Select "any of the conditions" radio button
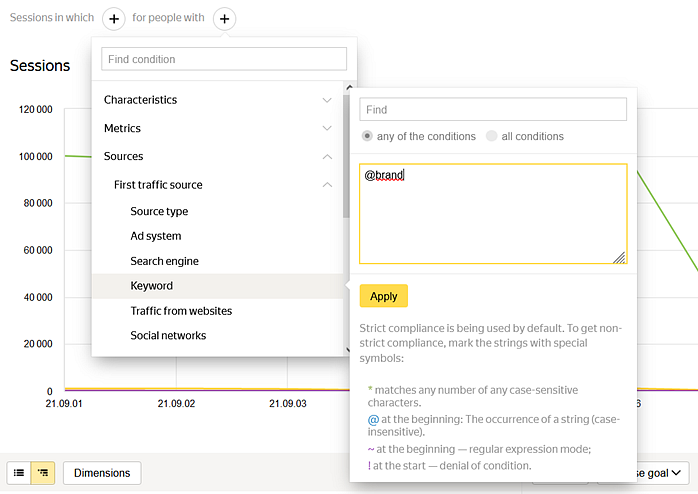Viewport: 698px width, 494px height. [x=368, y=136]
